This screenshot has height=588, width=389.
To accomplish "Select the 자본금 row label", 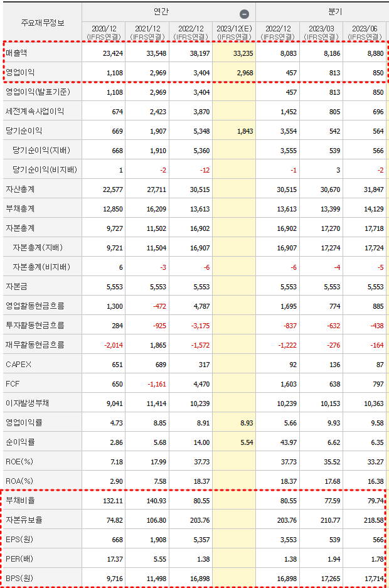I will (16, 287).
